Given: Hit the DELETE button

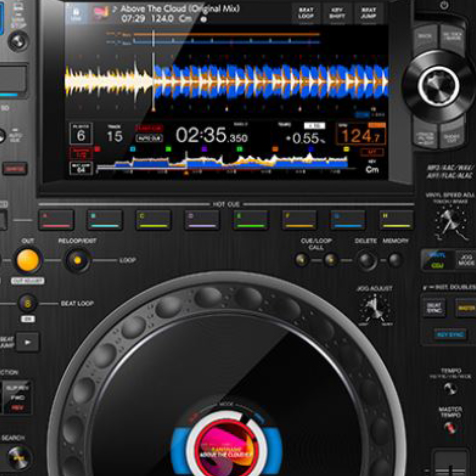Looking at the screenshot, I should point(367,261).
